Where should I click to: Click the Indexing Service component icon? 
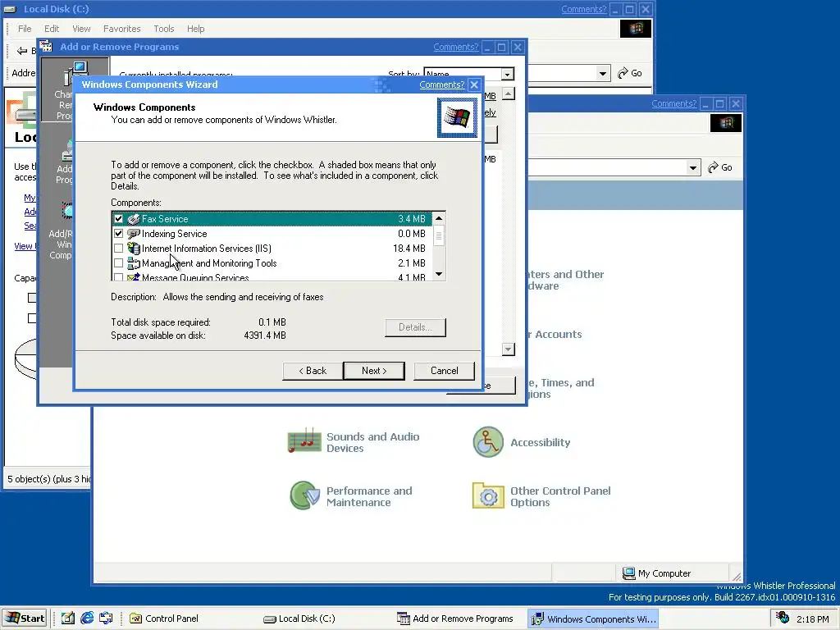(134, 234)
